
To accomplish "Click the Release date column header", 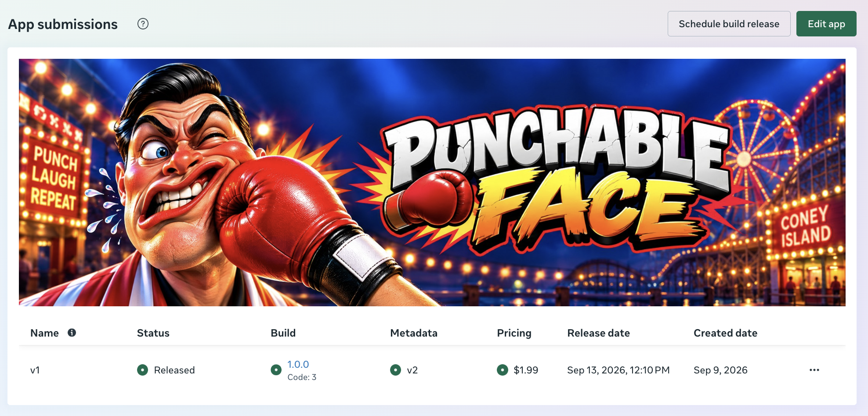I will tap(598, 333).
